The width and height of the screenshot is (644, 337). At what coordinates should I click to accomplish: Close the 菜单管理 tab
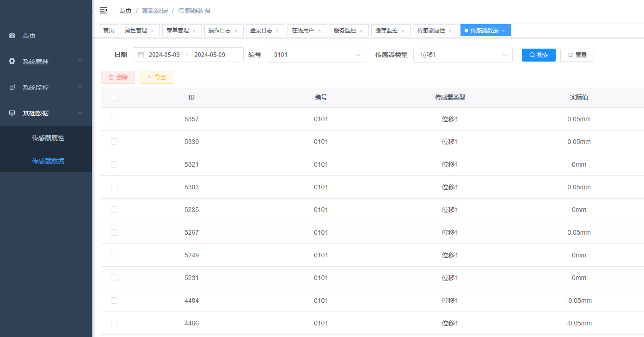tap(194, 31)
